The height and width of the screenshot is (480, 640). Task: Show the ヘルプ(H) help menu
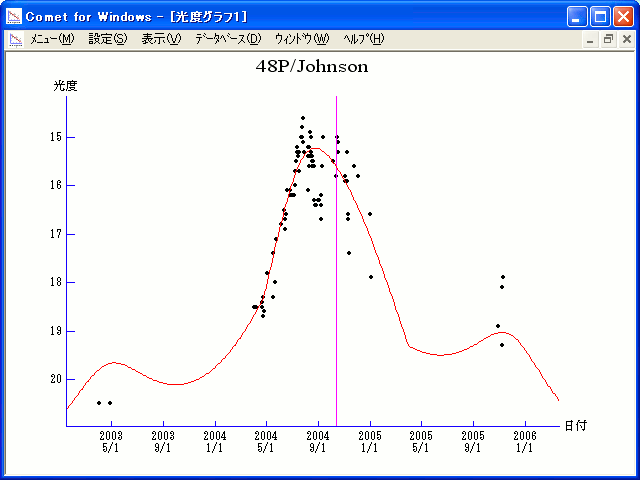[x=363, y=39]
